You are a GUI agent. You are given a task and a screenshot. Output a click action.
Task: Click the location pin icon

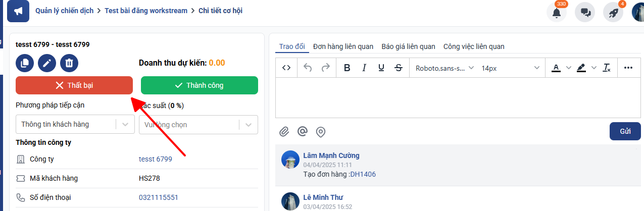pyautogui.click(x=320, y=132)
